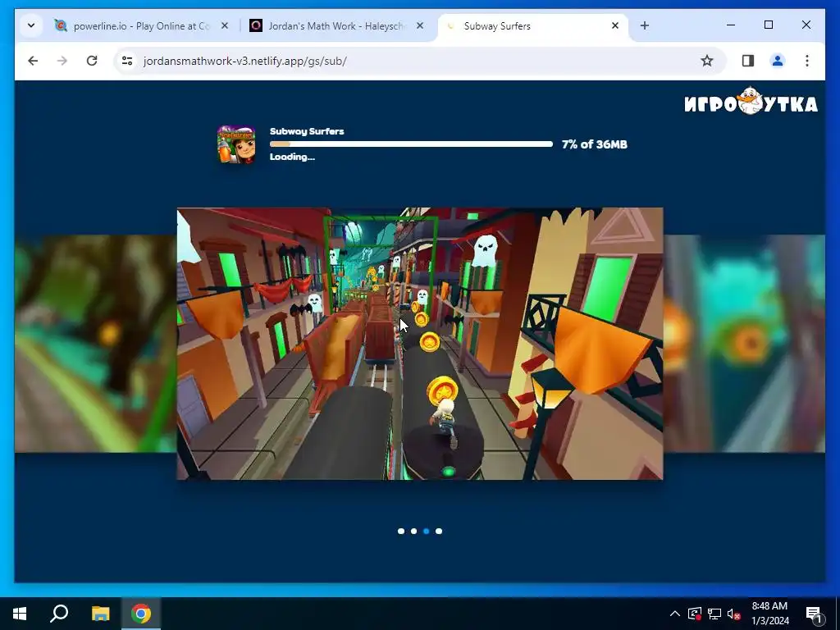Reload the current page

click(x=92, y=61)
